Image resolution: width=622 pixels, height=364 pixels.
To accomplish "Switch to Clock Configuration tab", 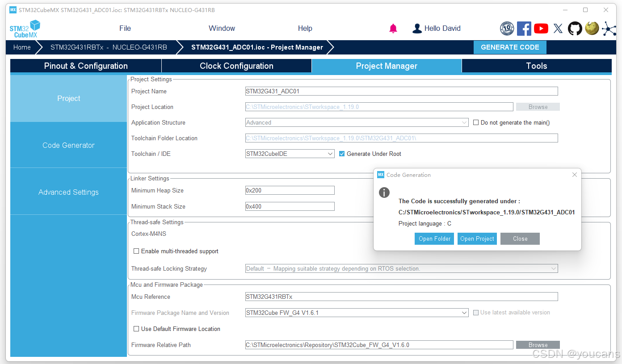I will 236,66.
